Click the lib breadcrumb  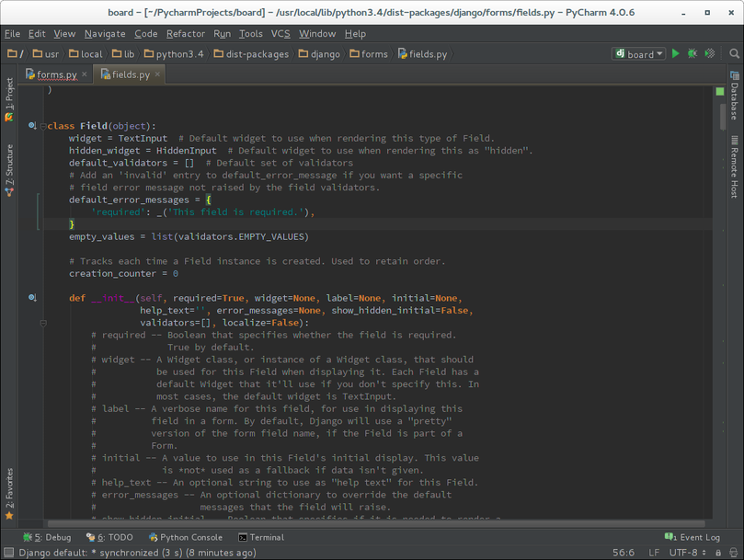click(123, 53)
